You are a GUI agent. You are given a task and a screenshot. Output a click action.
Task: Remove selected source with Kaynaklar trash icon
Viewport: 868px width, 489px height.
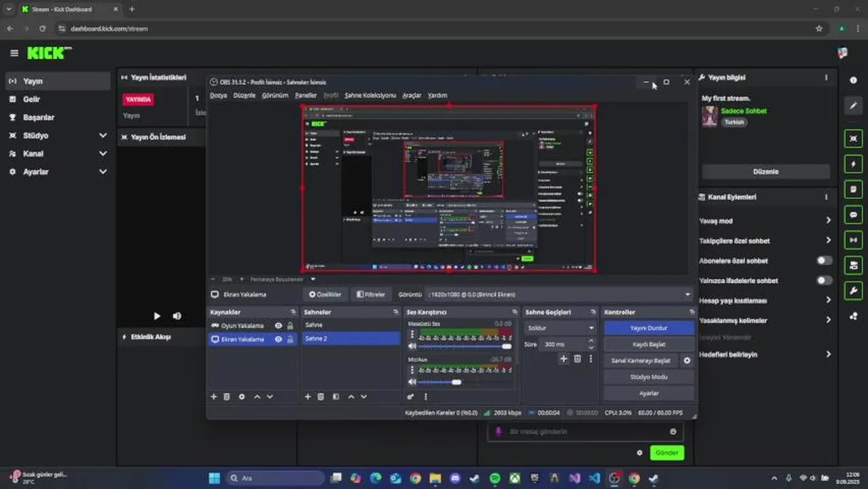point(227,397)
